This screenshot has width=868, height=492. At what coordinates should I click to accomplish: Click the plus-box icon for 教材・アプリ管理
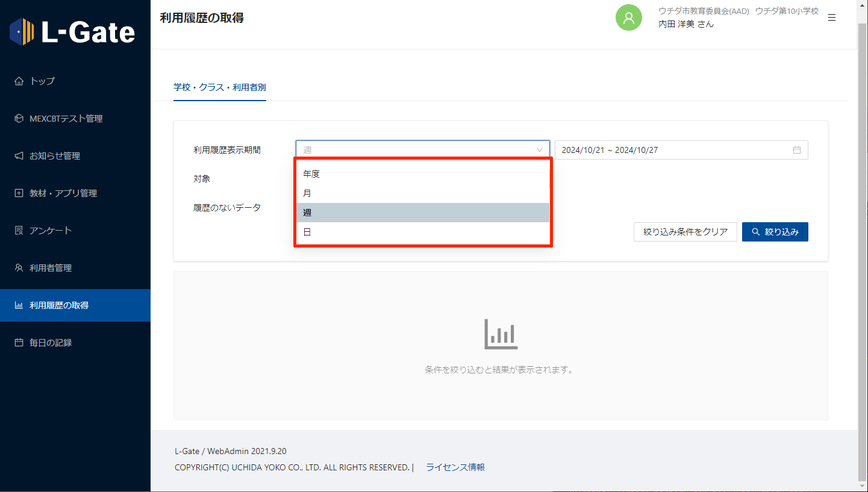(x=19, y=193)
